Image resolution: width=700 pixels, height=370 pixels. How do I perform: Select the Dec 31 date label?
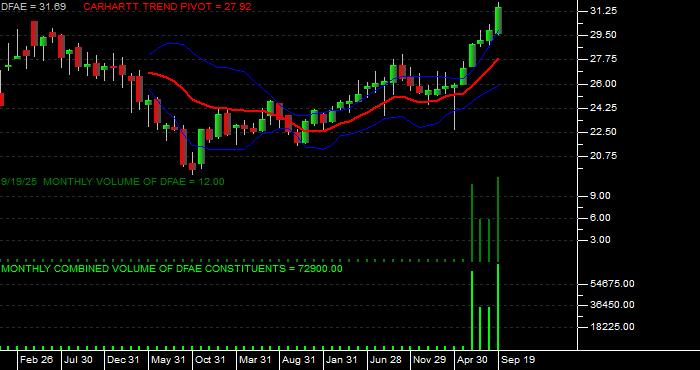click(123, 360)
